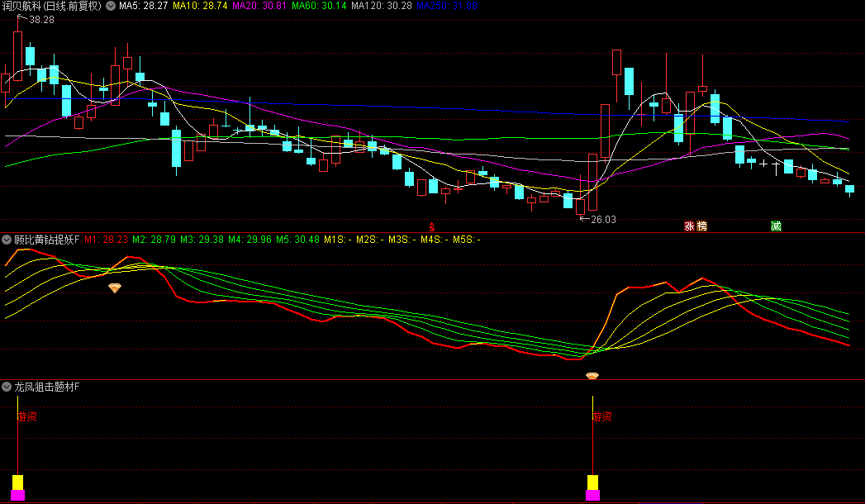Open dropdown next to 润贝航科 chart title

[110, 6]
